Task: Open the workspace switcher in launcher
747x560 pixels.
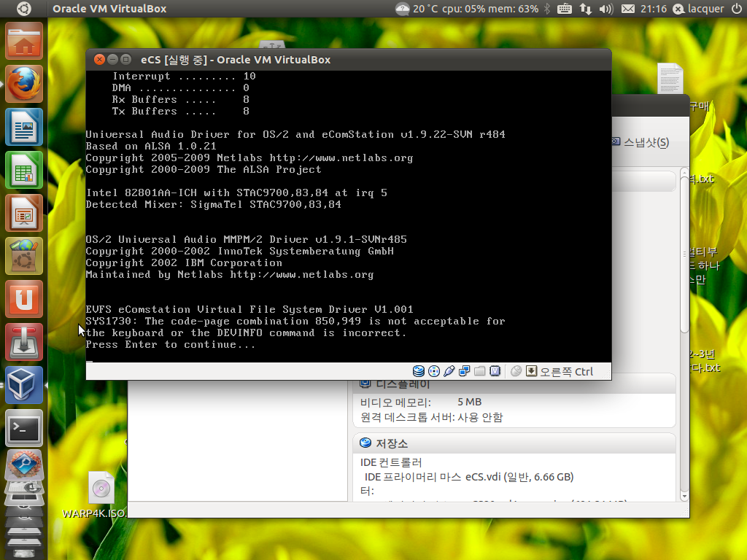Action: click(x=24, y=499)
